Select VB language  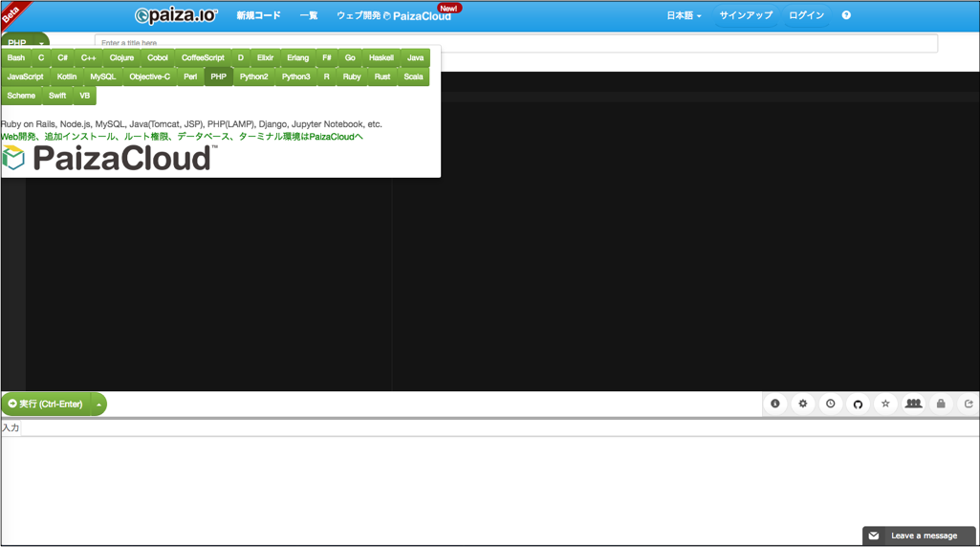click(85, 96)
